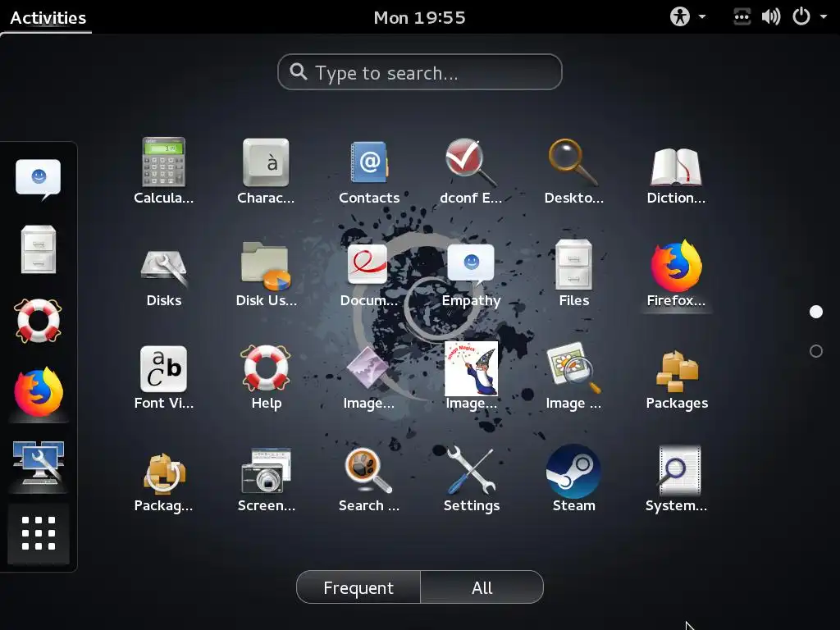Viewport: 840px width, 630px height.
Task: Click the network status icon
Action: pyautogui.click(x=742, y=16)
